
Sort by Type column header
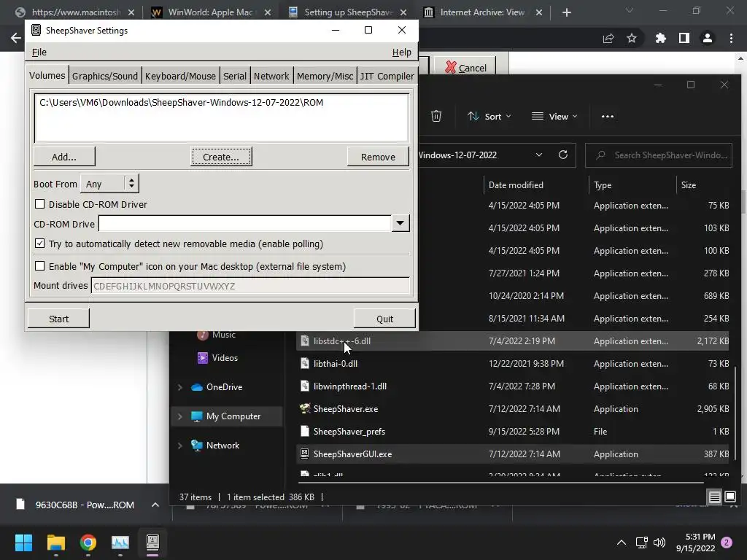point(603,184)
